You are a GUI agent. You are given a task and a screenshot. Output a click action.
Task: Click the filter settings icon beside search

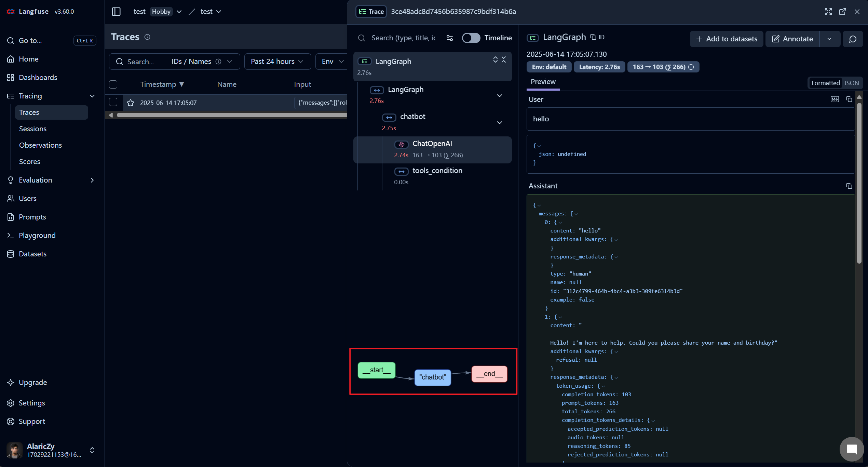tap(450, 38)
